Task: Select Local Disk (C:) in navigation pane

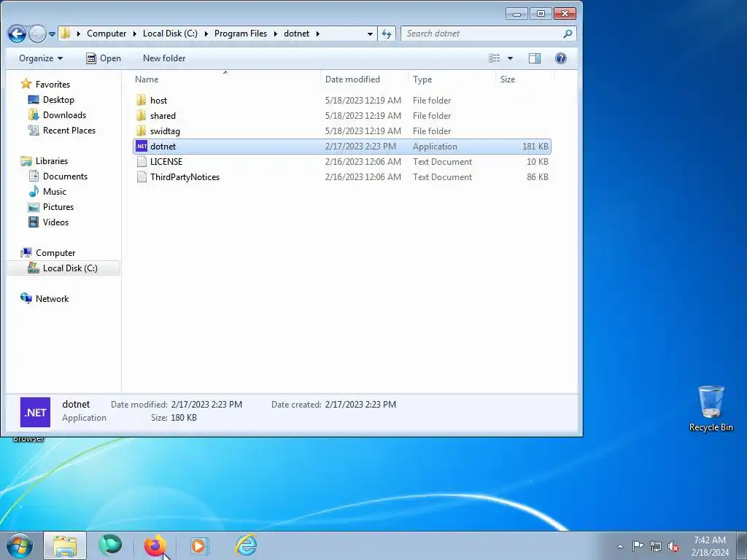Action: [64, 268]
